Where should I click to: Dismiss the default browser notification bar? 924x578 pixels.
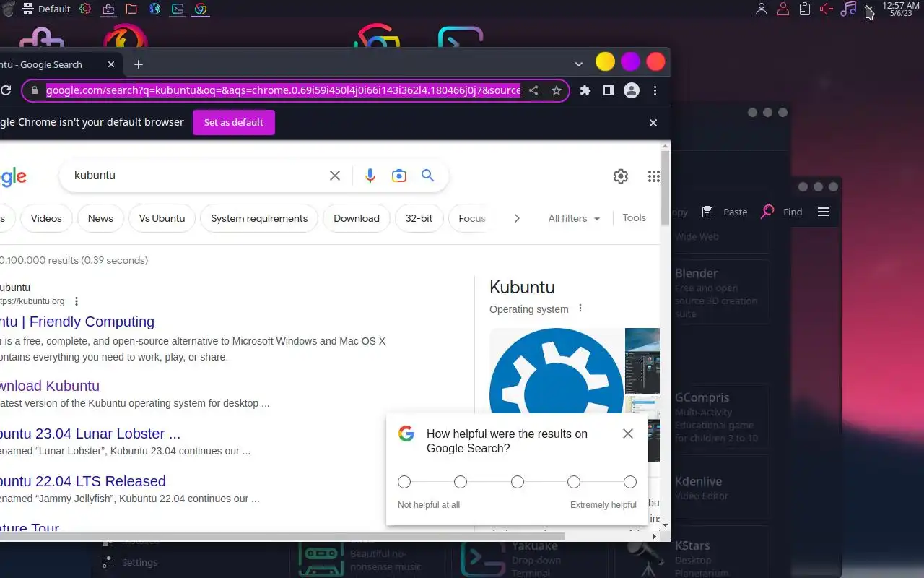click(x=653, y=123)
